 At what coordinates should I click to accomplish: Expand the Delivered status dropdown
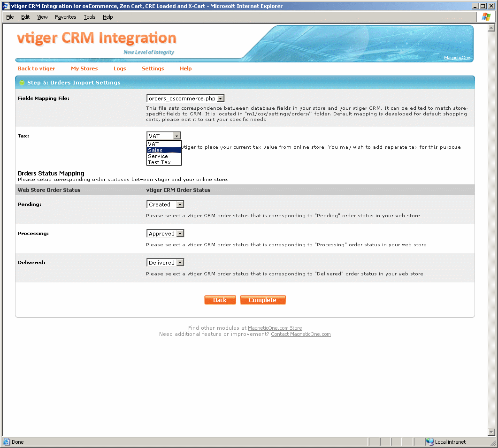(x=165, y=263)
